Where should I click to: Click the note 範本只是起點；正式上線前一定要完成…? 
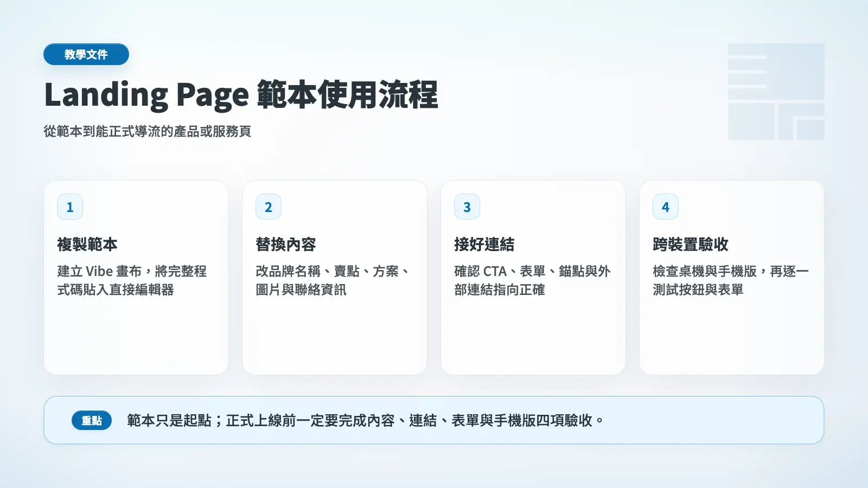click(366, 421)
